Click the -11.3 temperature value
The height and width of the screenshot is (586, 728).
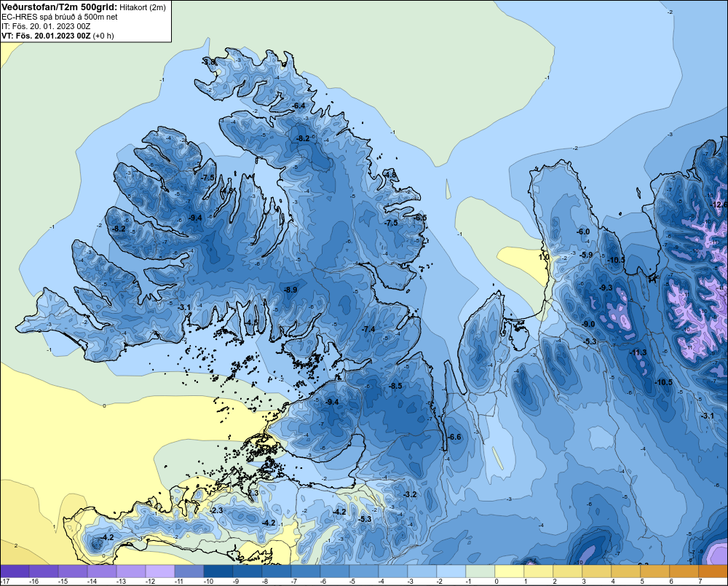[x=638, y=353]
